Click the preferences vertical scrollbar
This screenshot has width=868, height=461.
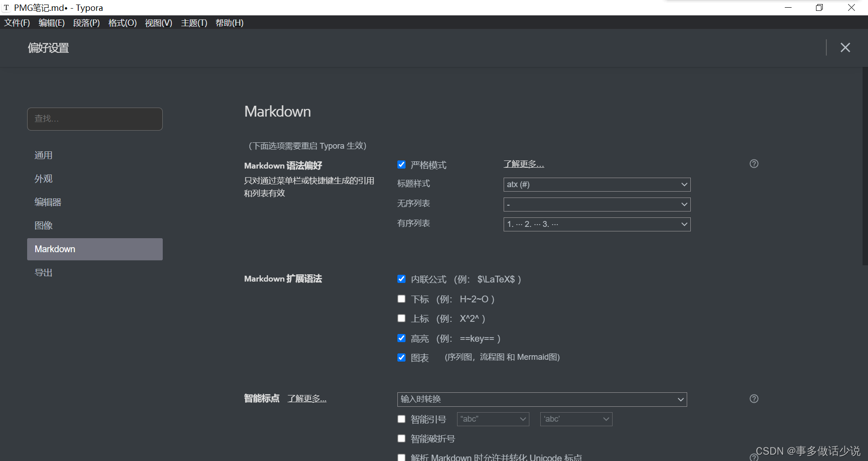(x=865, y=166)
